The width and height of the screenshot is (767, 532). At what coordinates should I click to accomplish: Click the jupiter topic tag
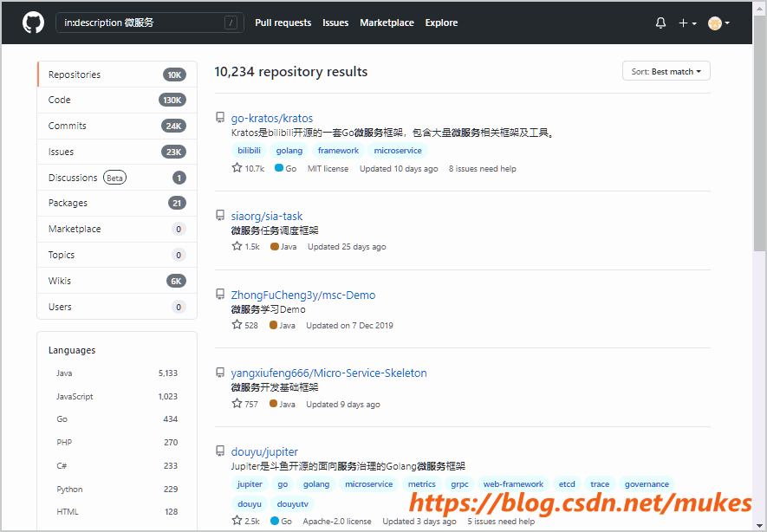pos(250,484)
